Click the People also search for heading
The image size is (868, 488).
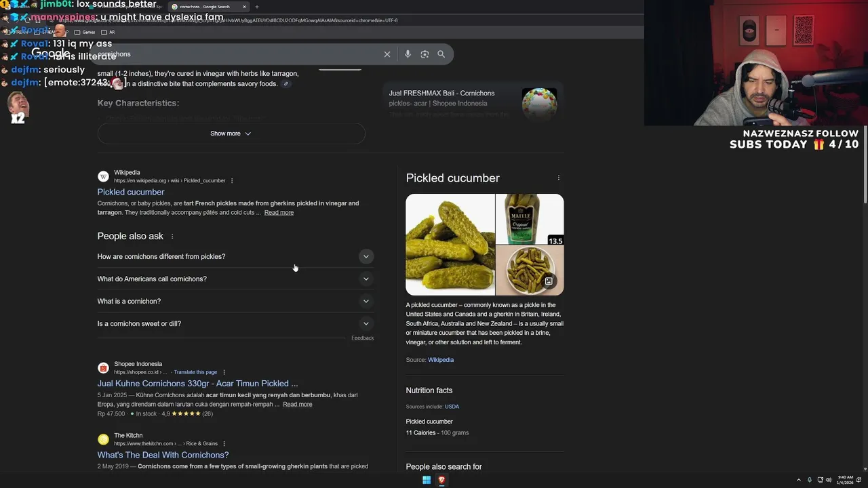444,467
